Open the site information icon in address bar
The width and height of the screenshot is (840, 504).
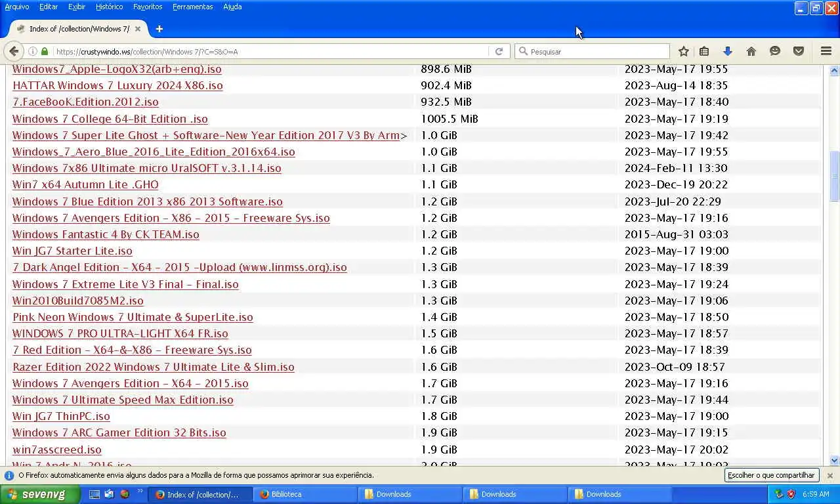tap(32, 51)
